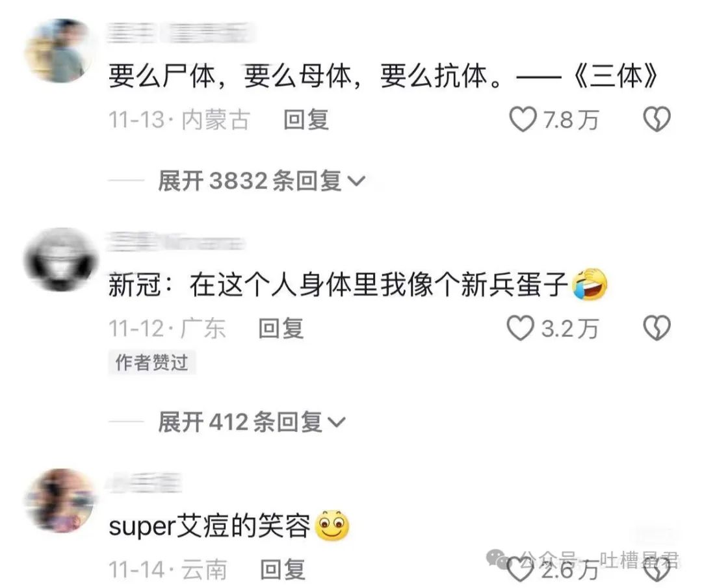Image resolution: width=702 pixels, height=588 pixels.
Task: Select the 要么尸体 comment text
Action: click(x=383, y=76)
